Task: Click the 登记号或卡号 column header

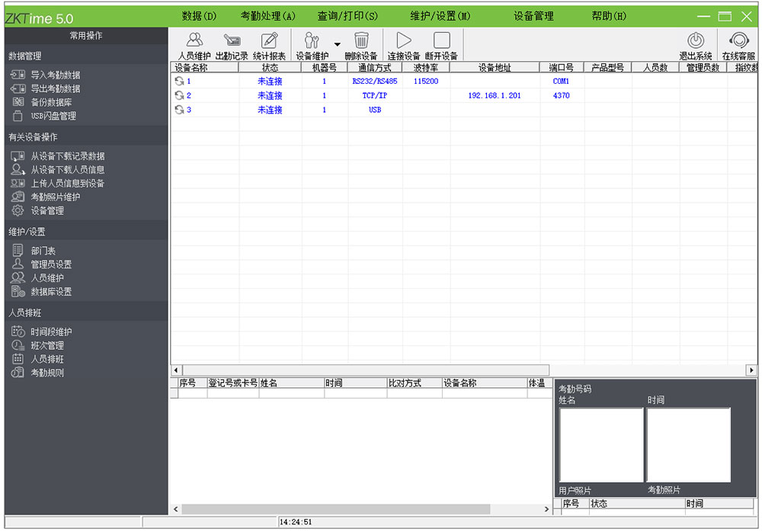Action: (232, 383)
